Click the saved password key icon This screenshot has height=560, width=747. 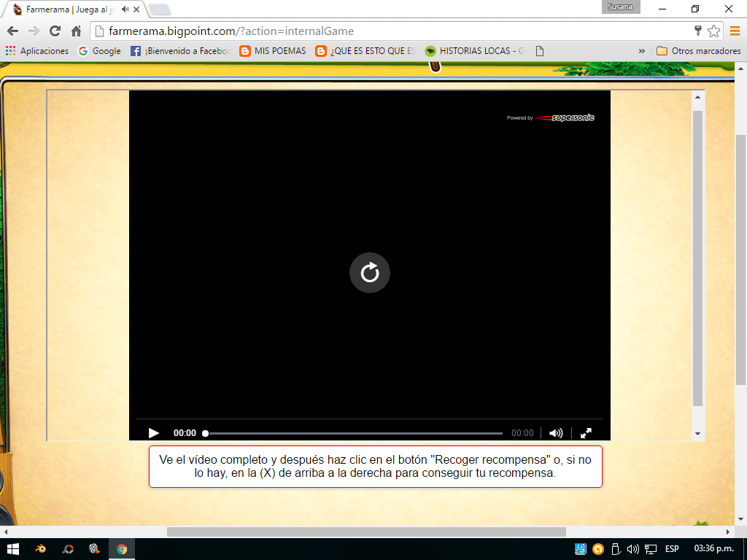(698, 31)
